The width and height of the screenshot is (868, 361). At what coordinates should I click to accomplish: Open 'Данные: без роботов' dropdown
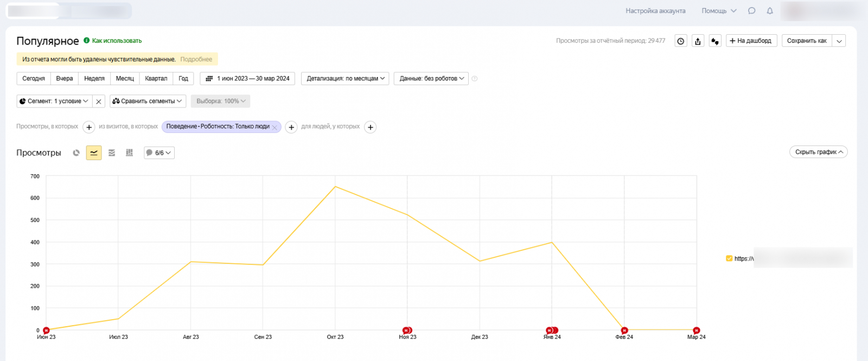431,79
